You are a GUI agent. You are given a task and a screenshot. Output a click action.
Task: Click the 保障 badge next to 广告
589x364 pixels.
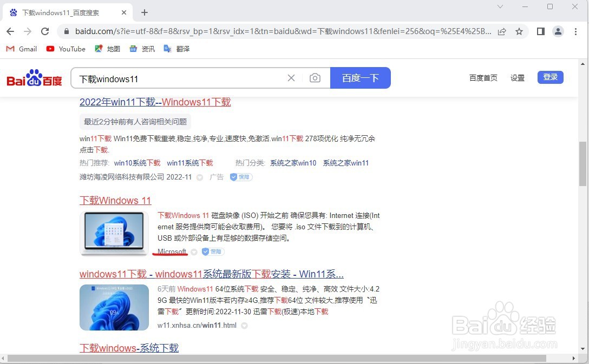tap(241, 177)
